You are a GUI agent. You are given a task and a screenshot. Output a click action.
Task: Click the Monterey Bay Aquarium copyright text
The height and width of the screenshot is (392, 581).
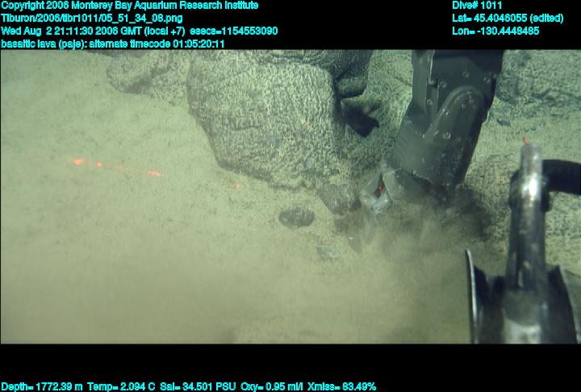click(129, 6)
